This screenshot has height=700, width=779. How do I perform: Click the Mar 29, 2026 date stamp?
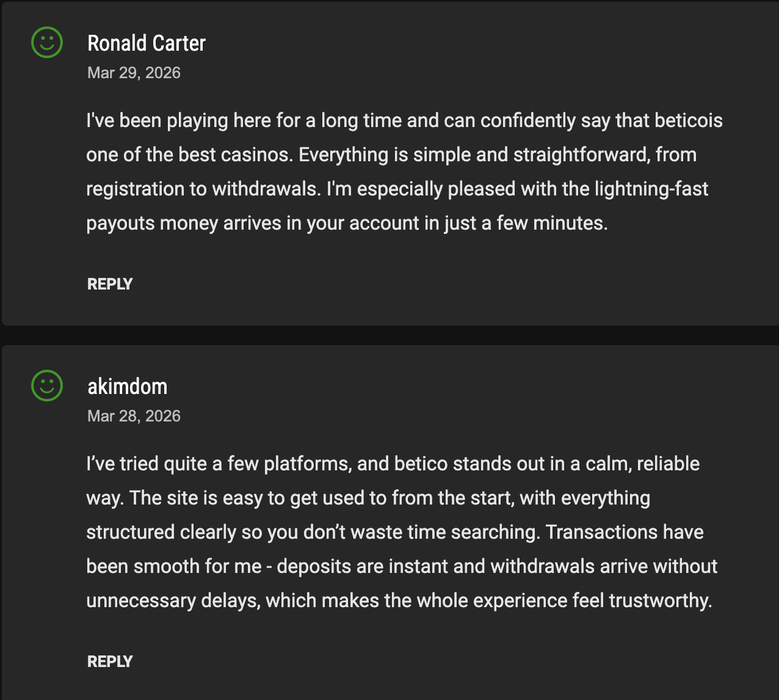point(134,73)
